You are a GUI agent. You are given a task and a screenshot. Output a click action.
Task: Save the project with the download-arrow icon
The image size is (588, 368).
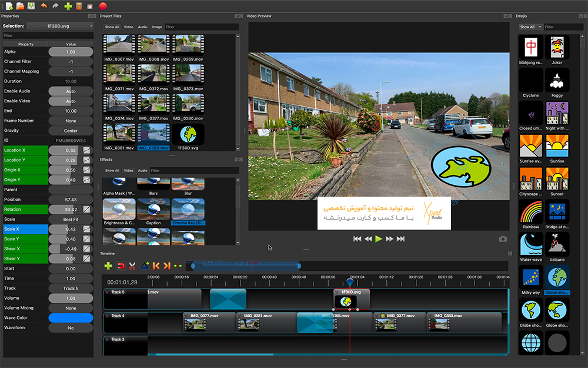[31, 6]
